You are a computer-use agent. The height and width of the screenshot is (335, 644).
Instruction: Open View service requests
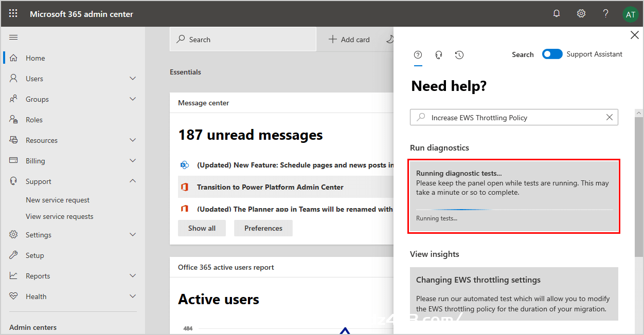click(60, 216)
